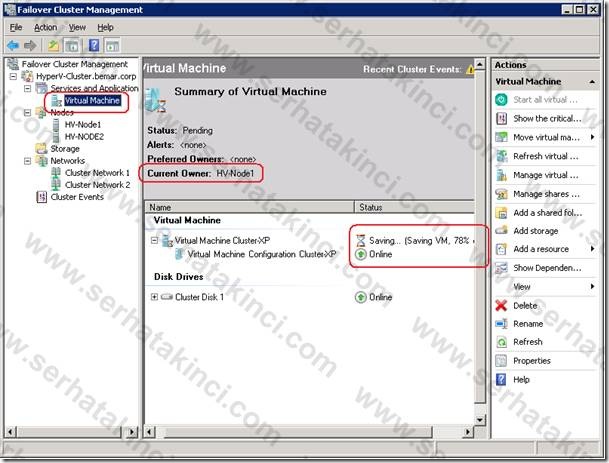Image resolution: width=609 pixels, height=463 pixels.
Task: Open the View menu in menu bar
Action: pyautogui.click(x=77, y=27)
